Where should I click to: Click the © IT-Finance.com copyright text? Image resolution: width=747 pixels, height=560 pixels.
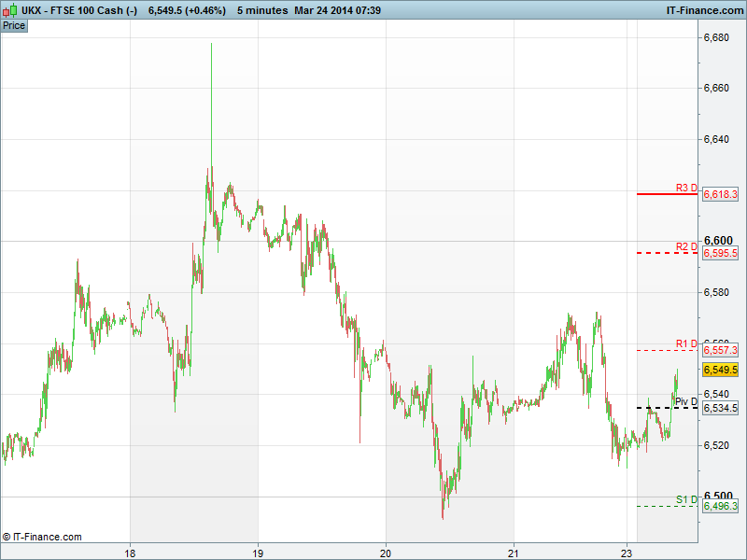coord(42,537)
